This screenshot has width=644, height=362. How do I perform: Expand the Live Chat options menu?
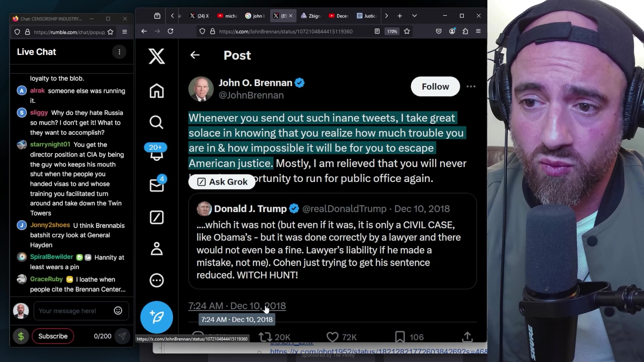119,52
